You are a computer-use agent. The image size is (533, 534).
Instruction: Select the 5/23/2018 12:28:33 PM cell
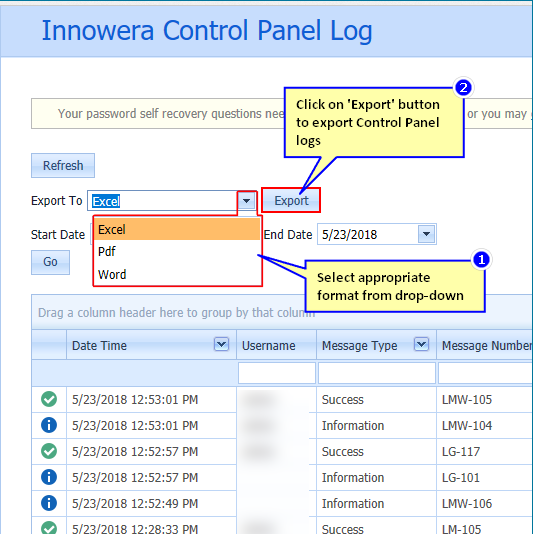(x=151, y=525)
